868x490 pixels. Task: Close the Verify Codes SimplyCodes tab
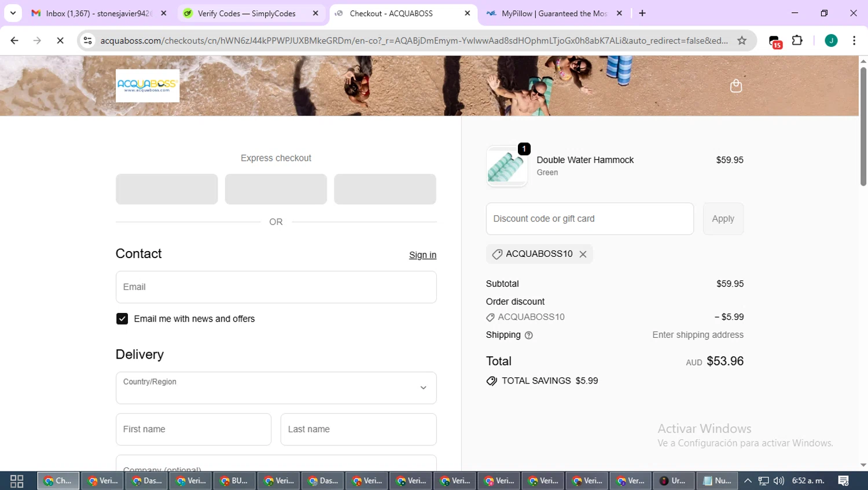315,13
